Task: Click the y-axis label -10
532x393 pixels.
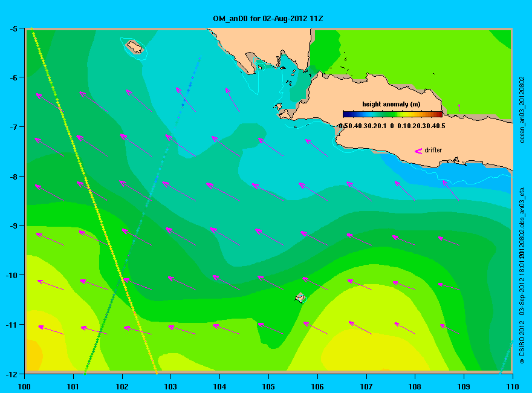Action: [11, 275]
